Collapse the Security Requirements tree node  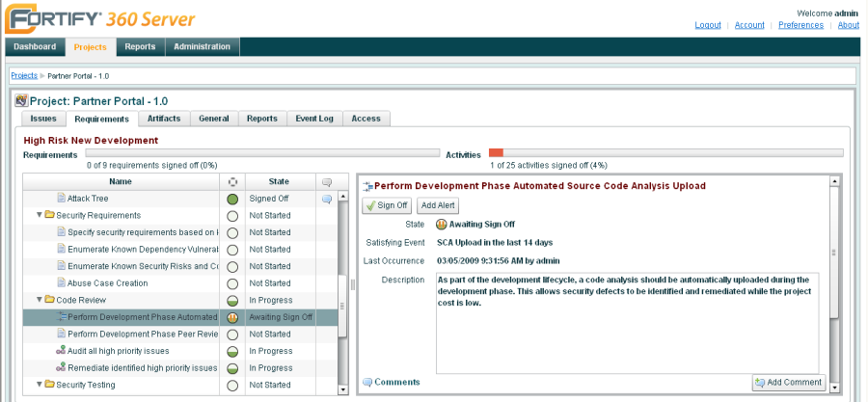(x=39, y=215)
